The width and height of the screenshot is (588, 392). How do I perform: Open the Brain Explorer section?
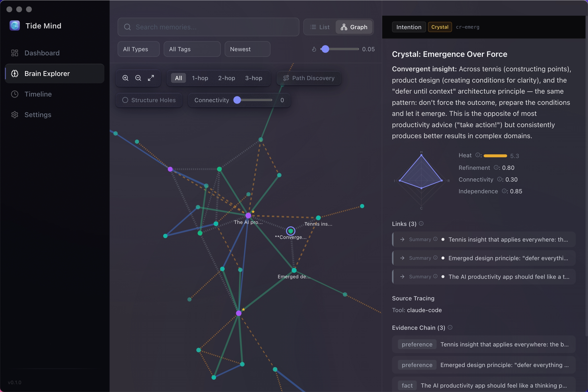(47, 73)
